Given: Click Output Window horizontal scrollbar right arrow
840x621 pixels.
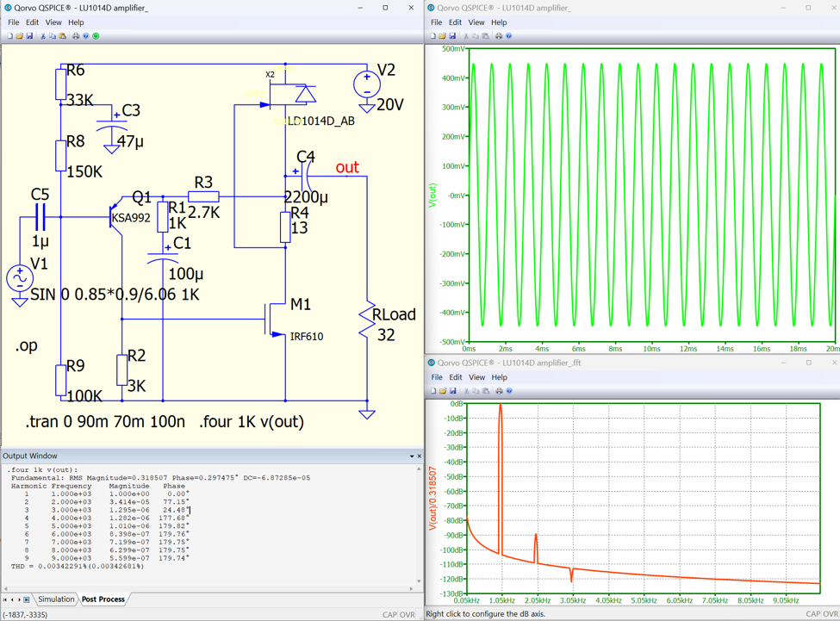Looking at the screenshot, I should pos(411,588).
